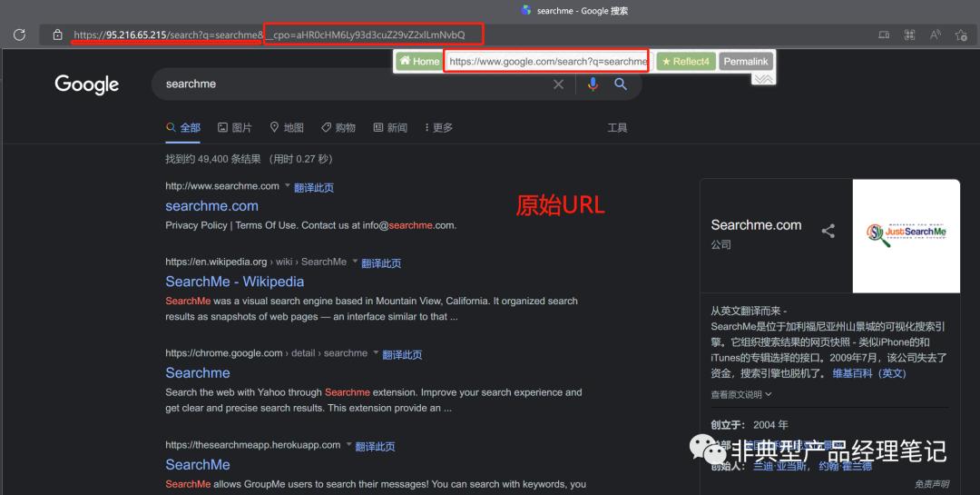Expand 查看原文说明 in knowledge panel
This screenshot has width=980, height=495.
click(740, 394)
